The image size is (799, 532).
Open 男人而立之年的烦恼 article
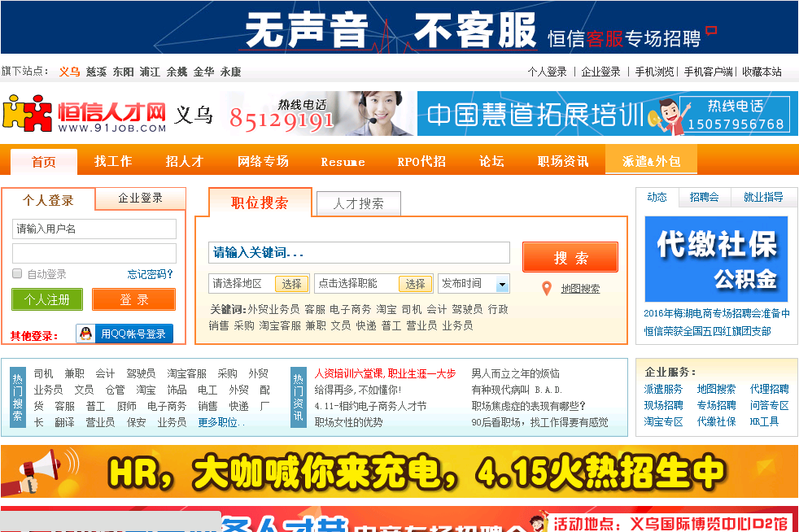tap(515, 373)
